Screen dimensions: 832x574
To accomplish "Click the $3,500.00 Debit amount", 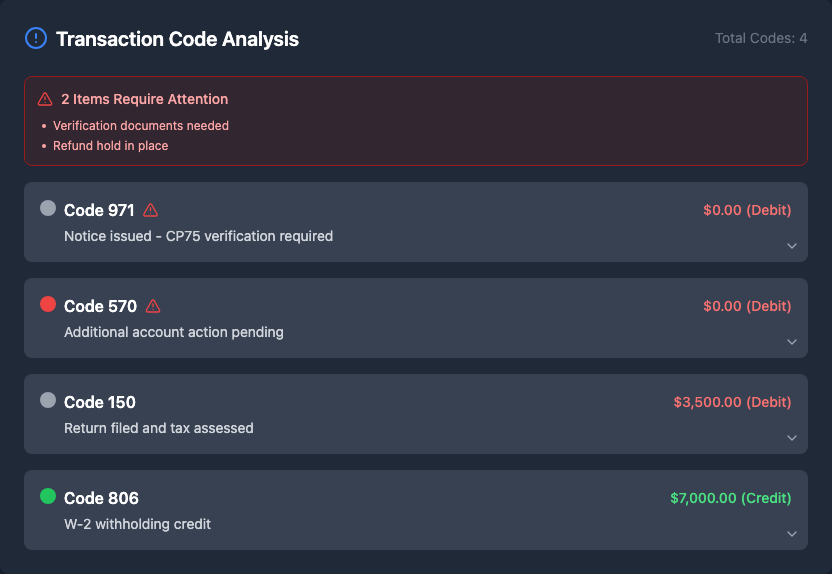I will tap(732, 402).
